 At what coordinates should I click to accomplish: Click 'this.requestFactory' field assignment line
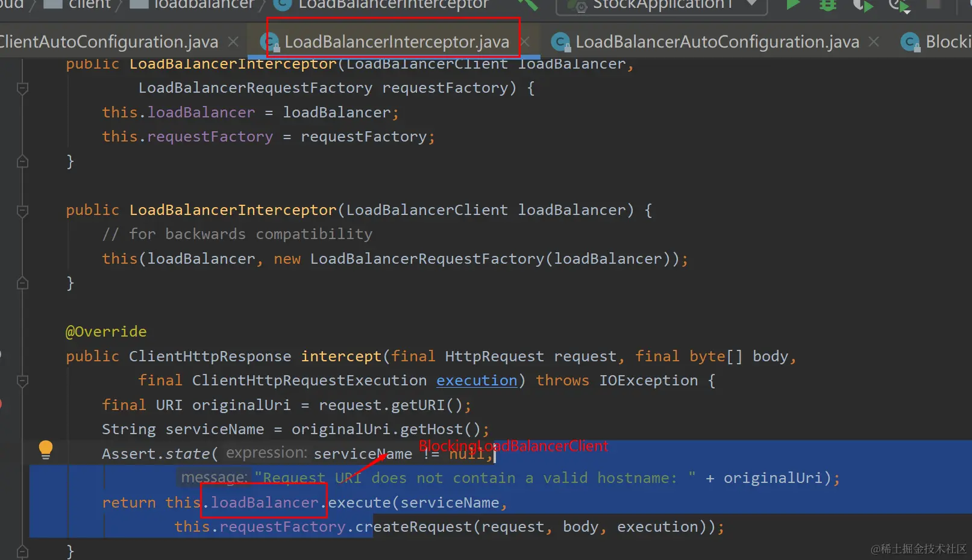(x=269, y=137)
